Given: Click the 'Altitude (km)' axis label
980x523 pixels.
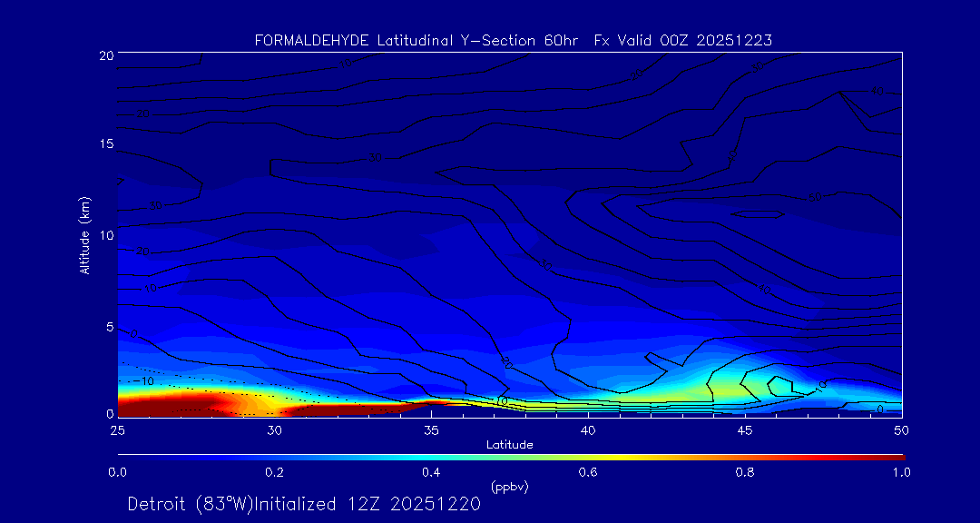Looking at the screenshot, I should tap(85, 235).
